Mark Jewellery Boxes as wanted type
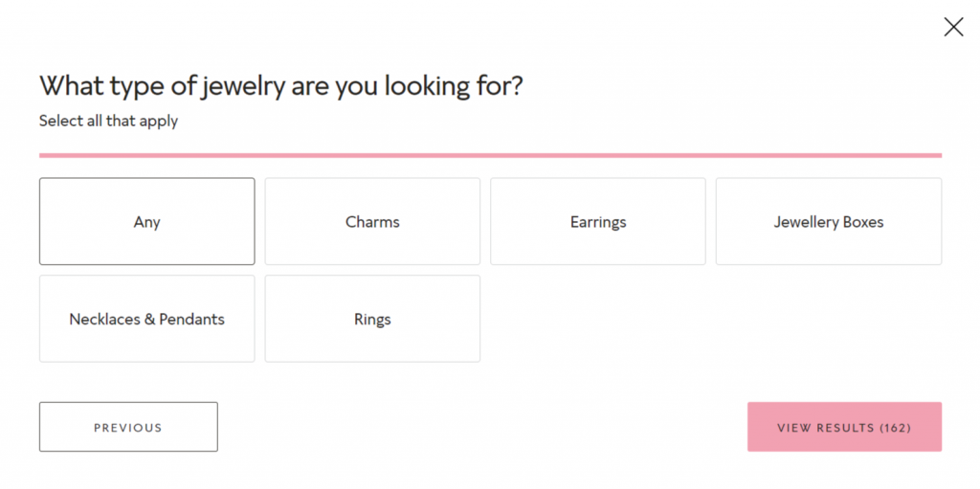 coord(829,221)
